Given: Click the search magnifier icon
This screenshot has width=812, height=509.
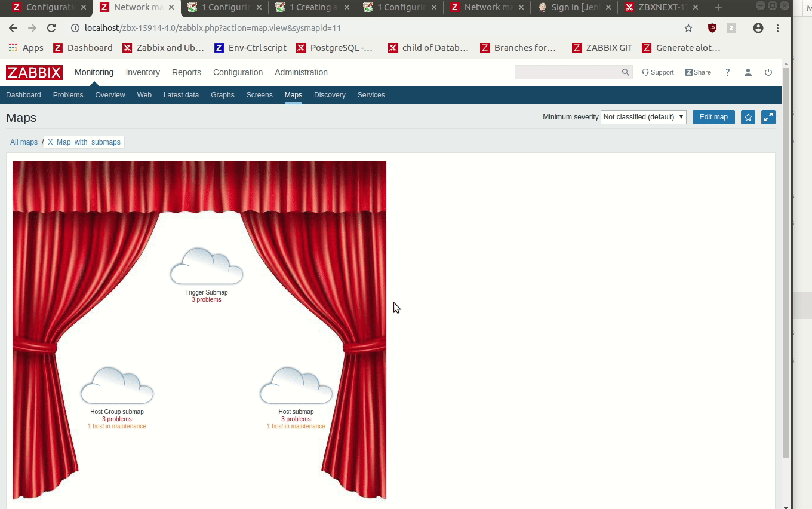Looking at the screenshot, I should (625, 72).
